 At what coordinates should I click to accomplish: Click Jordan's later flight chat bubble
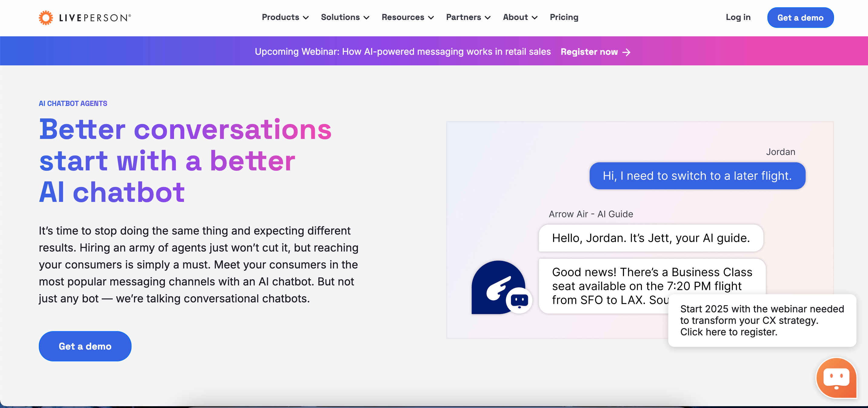(697, 176)
